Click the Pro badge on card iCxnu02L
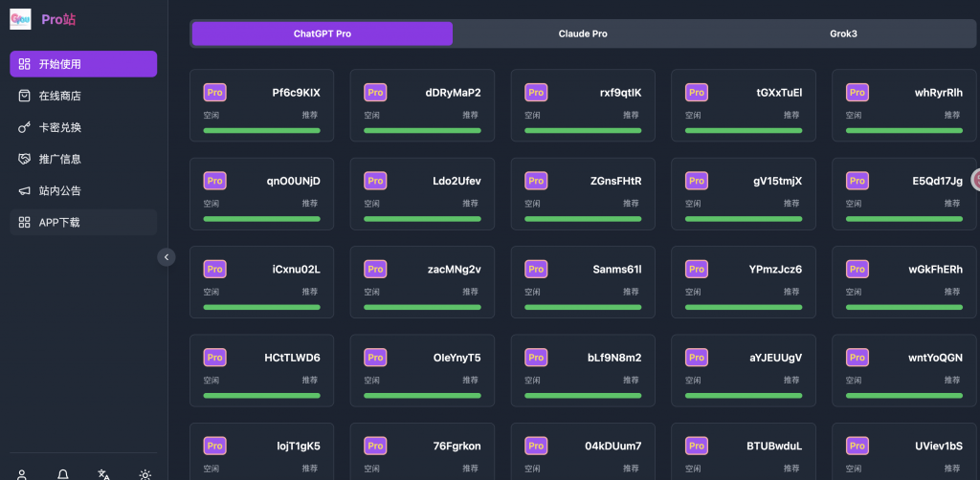This screenshot has height=480, width=980. click(215, 269)
